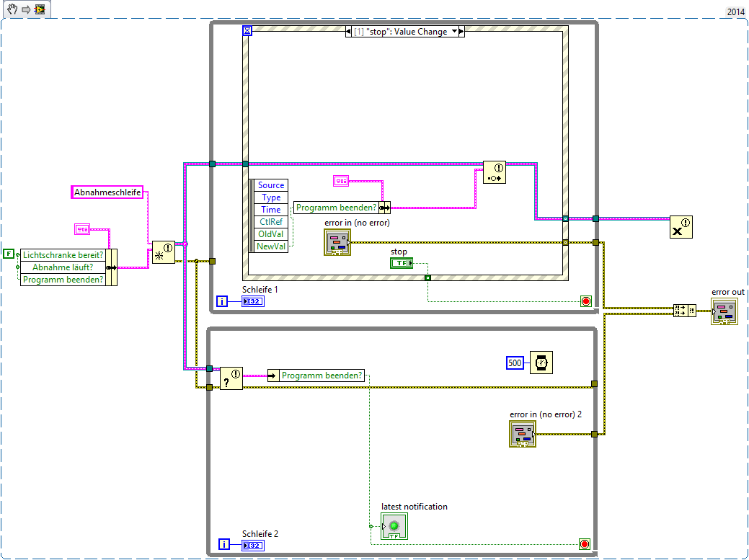Select the error out indicator terminal
Viewport: 749px width, 560px height.
click(x=724, y=311)
